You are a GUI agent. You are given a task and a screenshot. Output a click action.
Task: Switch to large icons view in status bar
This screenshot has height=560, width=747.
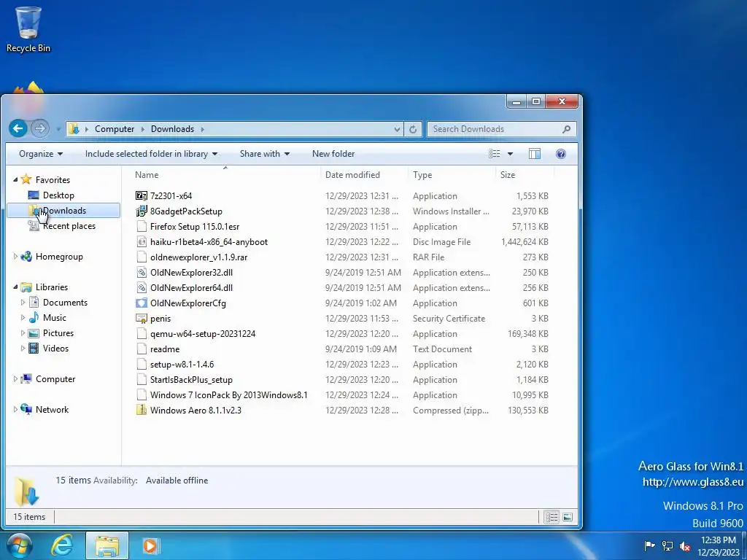(x=568, y=517)
